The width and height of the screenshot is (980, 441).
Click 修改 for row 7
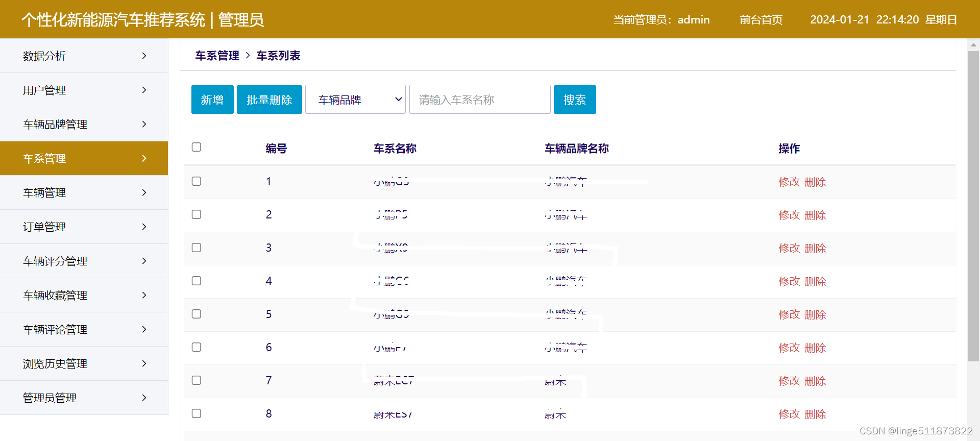point(789,381)
